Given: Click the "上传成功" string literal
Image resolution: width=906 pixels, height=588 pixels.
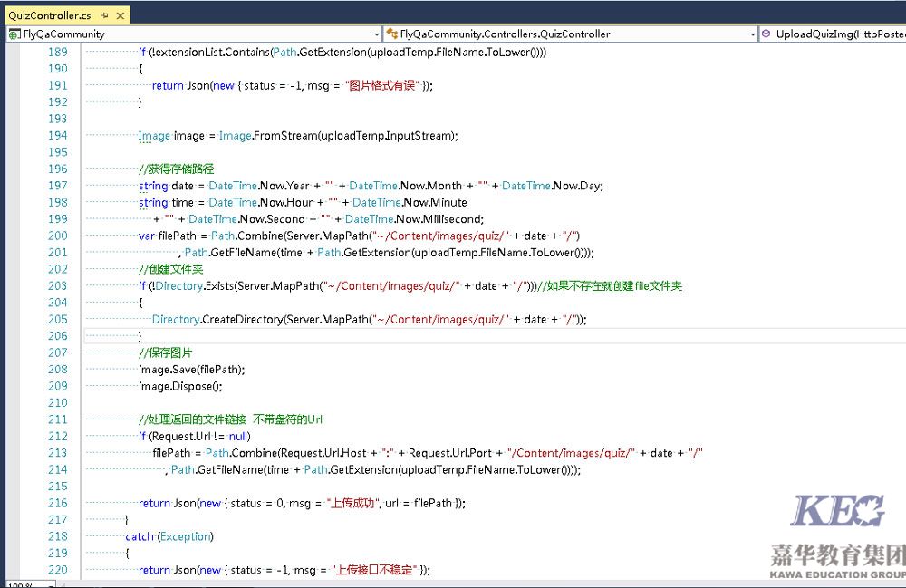Looking at the screenshot, I should tap(353, 503).
